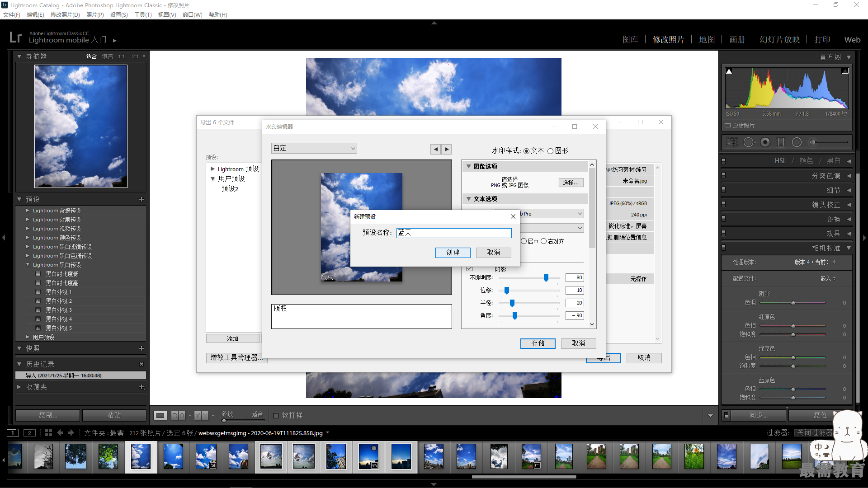The height and width of the screenshot is (488, 868).
Task: Click the YY before/after view icon
Action: point(202,415)
